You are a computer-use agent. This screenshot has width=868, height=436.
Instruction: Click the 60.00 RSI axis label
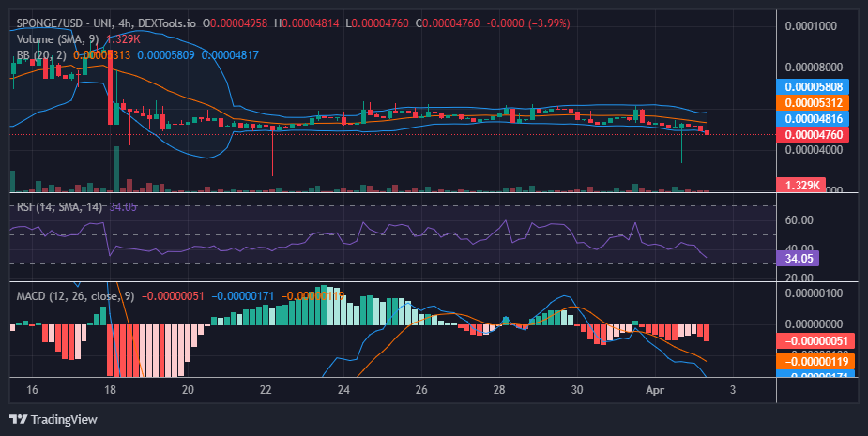coord(799,220)
